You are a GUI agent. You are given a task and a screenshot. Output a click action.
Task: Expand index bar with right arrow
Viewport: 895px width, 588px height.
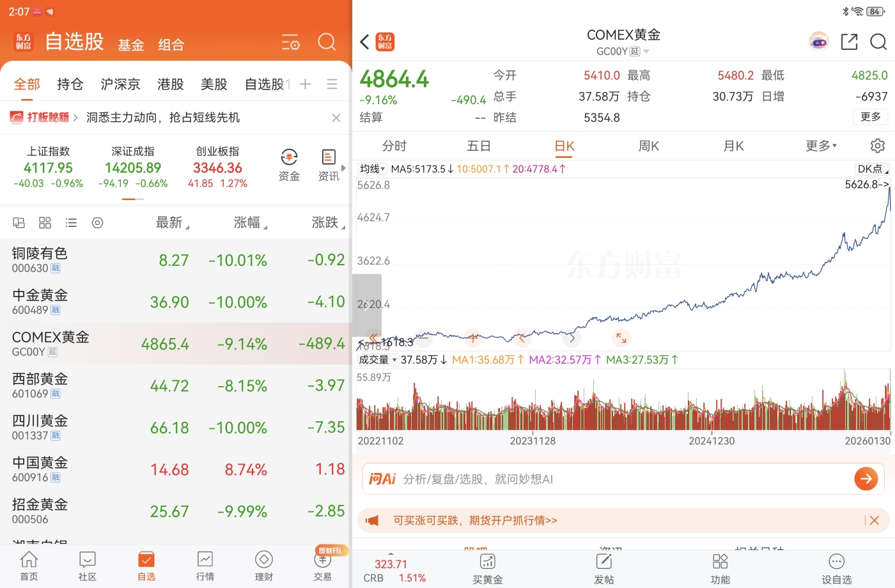click(x=343, y=168)
